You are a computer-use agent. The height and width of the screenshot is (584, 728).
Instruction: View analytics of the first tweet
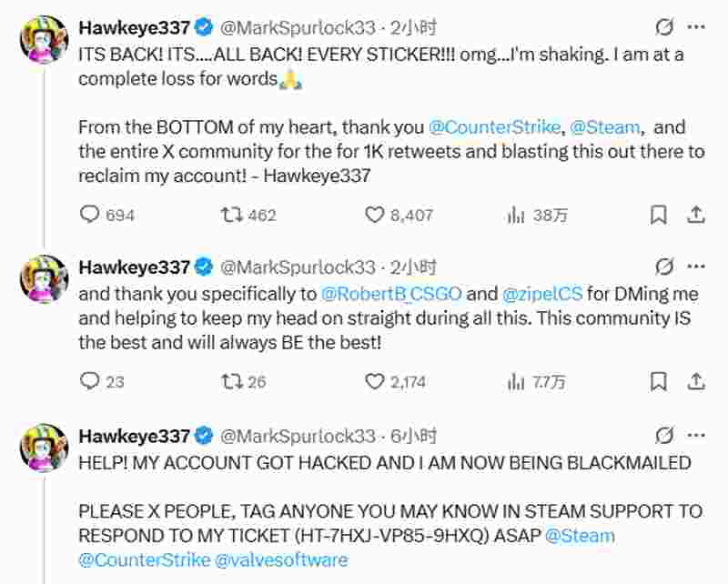(x=517, y=215)
